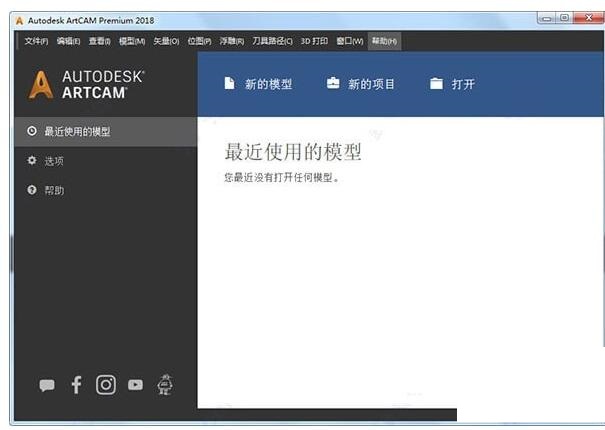Minimize the ArtCAM window
This screenshot has width=605, height=430.
coord(547,18)
